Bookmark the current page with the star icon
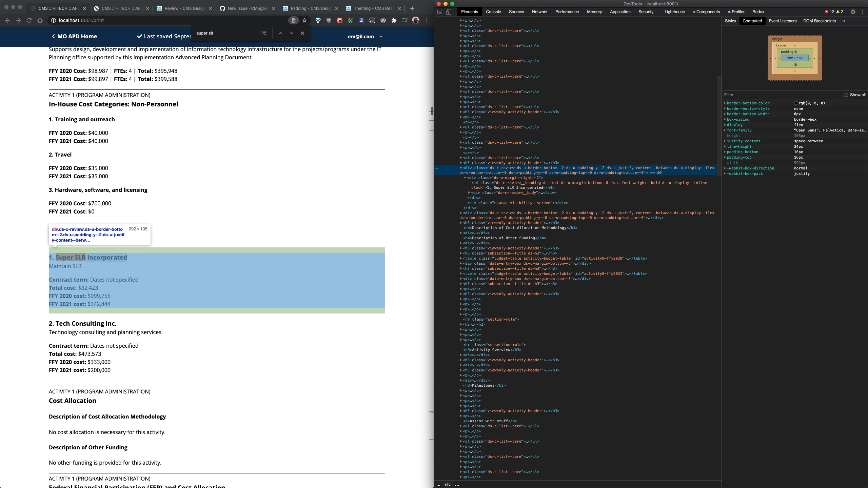The image size is (868, 488). (x=304, y=20)
